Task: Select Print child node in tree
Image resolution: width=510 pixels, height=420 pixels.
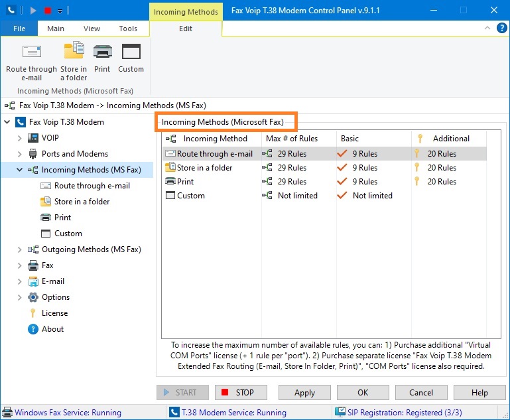Action: tap(62, 218)
